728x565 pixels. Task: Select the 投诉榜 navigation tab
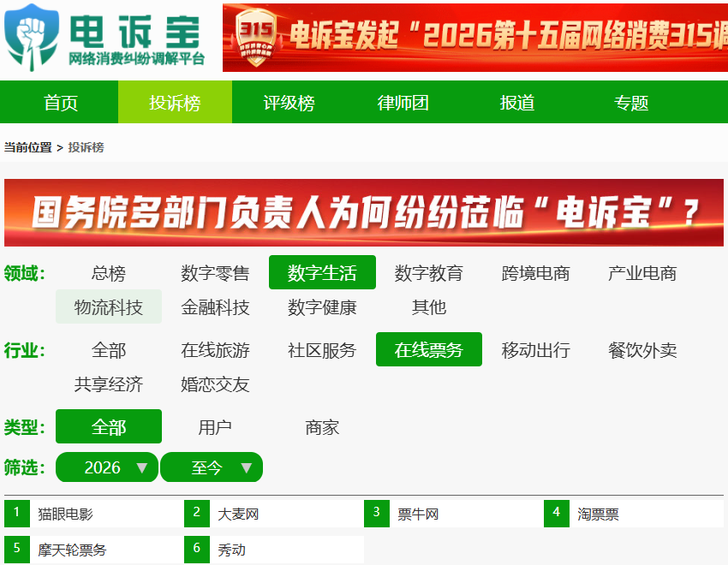175,102
